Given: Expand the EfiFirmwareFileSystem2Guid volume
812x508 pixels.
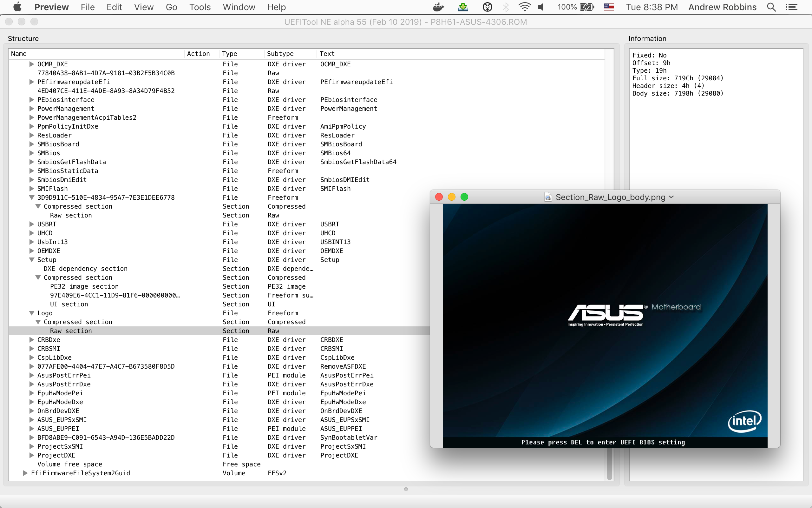Looking at the screenshot, I should click(25, 473).
